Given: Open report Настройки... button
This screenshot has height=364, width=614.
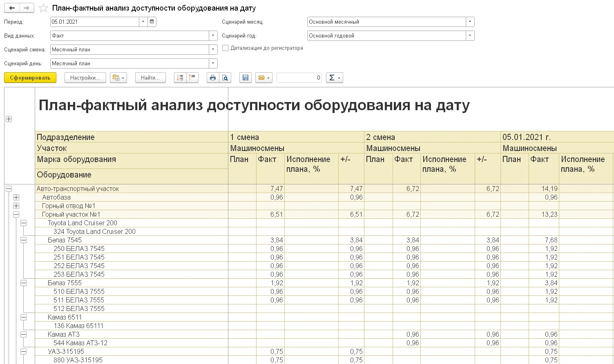Looking at the screenshot, I should point(85,78).
